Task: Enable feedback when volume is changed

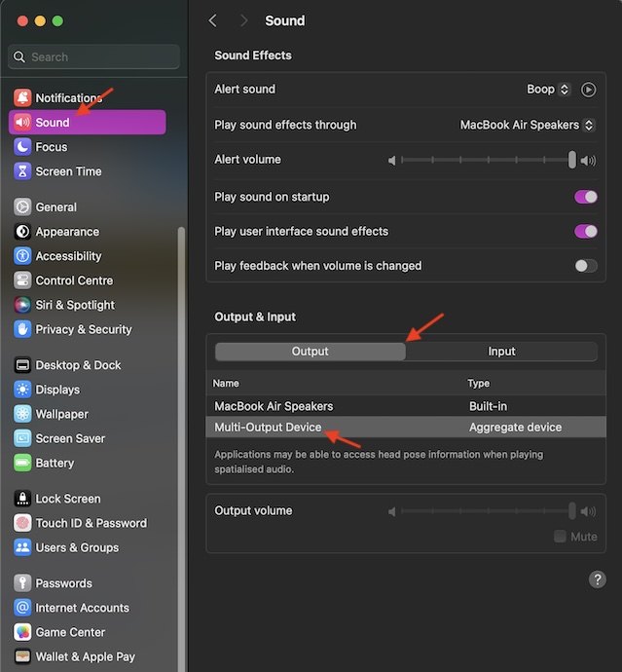Action: point(585,266)
